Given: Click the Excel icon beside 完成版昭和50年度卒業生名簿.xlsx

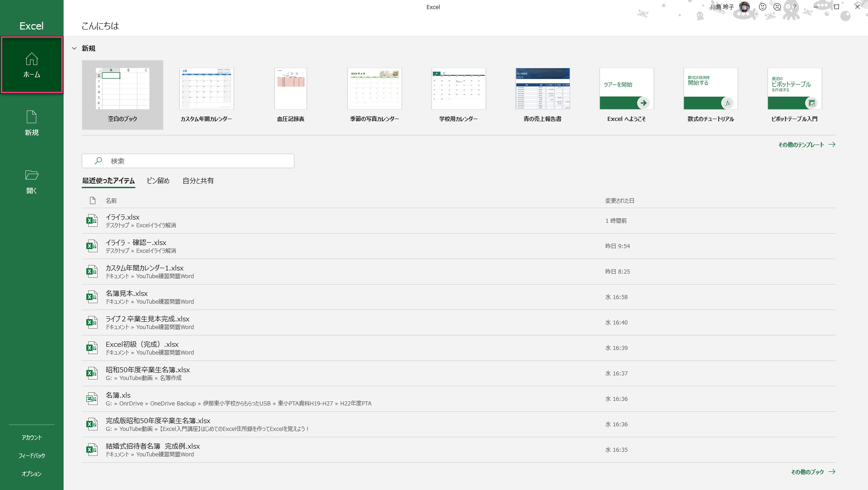Looking at the screenshot, I should tap(92, 425).
